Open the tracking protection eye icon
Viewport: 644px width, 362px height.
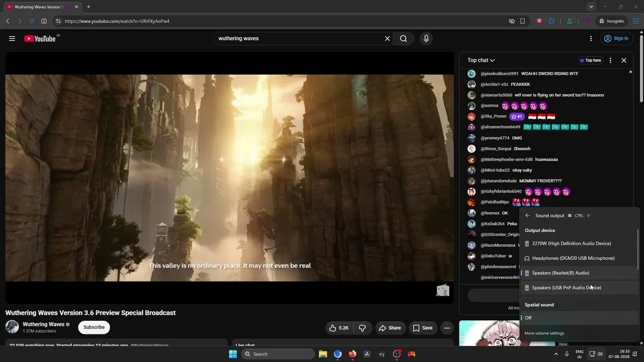512,21
